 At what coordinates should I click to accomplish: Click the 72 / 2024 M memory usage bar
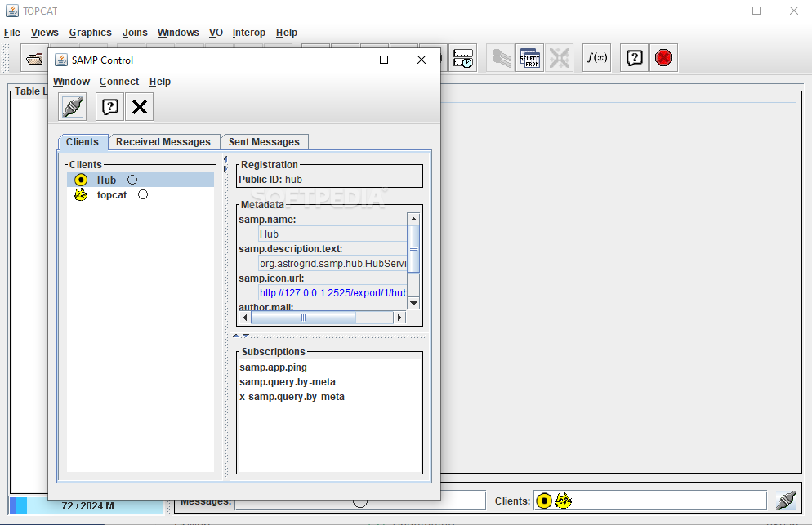(x=86, y=506)
